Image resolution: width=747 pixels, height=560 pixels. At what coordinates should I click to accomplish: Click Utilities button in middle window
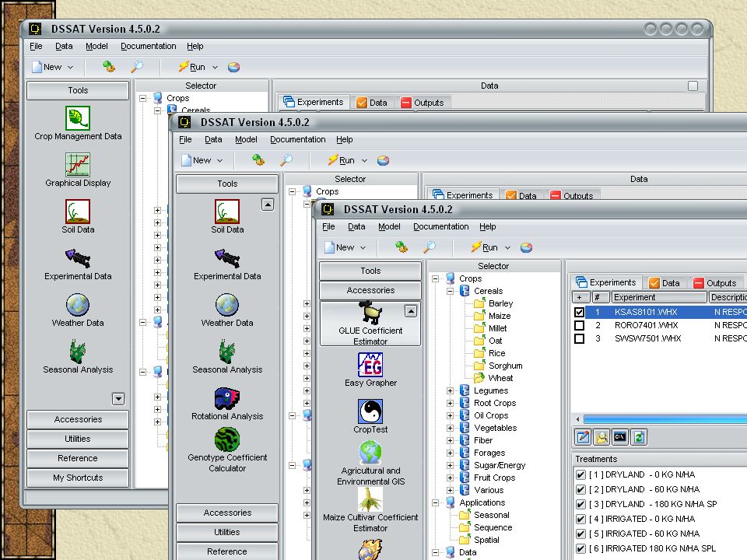coord(227,532)
